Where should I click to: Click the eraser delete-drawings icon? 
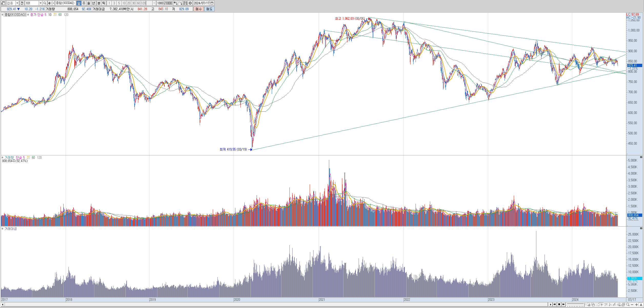[x=619, y=304]
